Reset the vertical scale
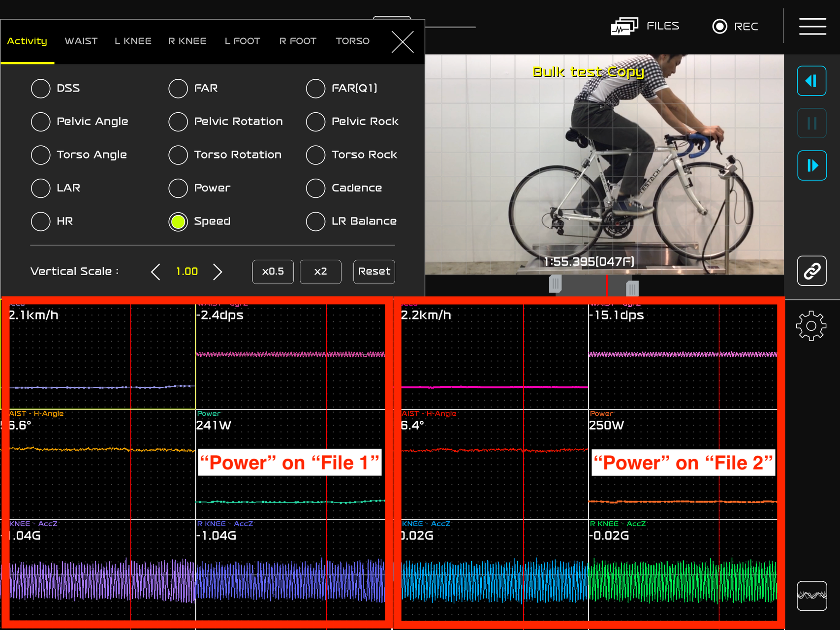Screen dimensions: 840x630 tap(374, 272)
